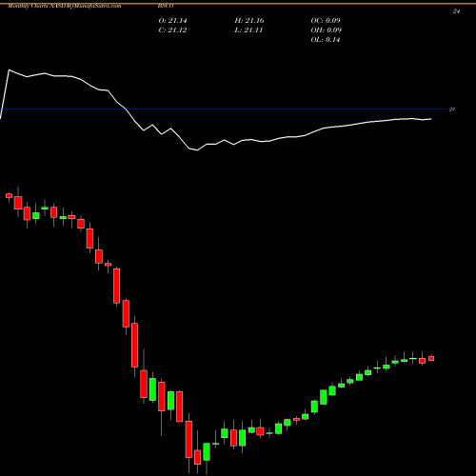Image resolution: width=476 pixels, height=476 pixels.
Task: Click the 'O: 21.14' open price value
Action: pyautogui.click(x=172, y=21)
